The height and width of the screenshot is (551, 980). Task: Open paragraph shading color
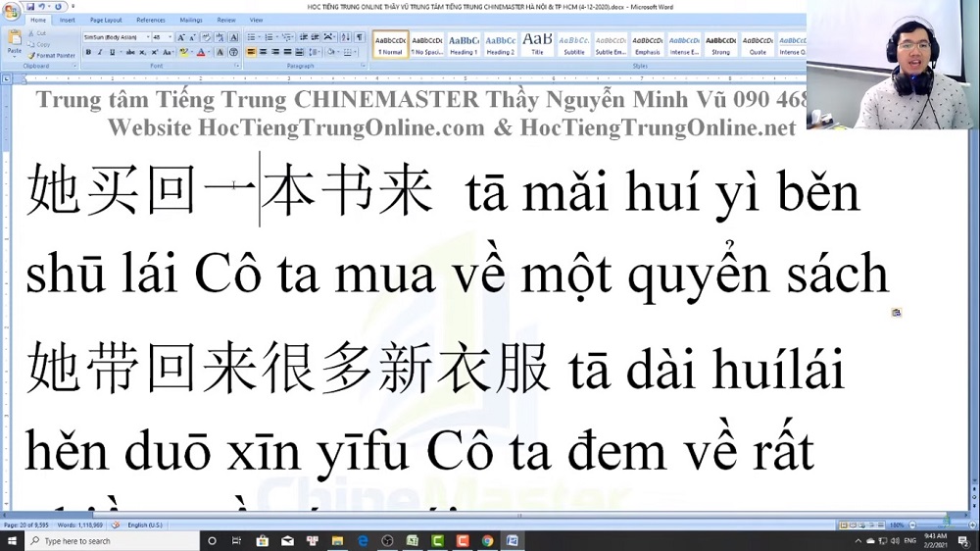[x=331, y=52]
